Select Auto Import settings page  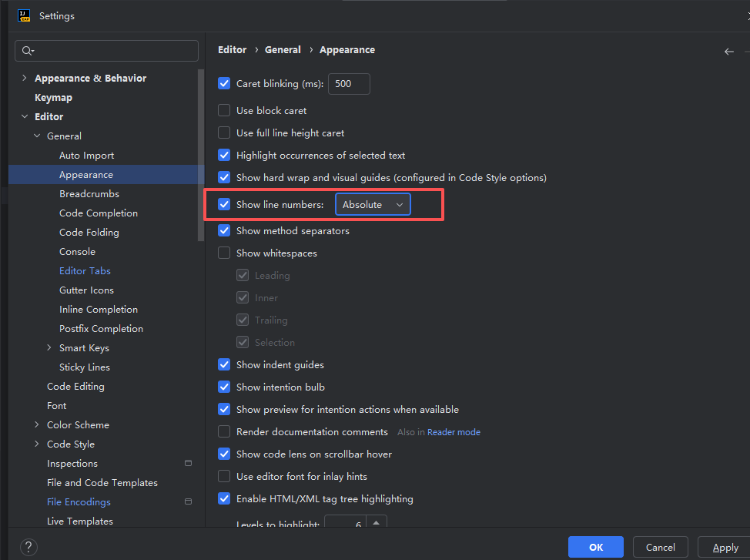[x=86, y=156]
